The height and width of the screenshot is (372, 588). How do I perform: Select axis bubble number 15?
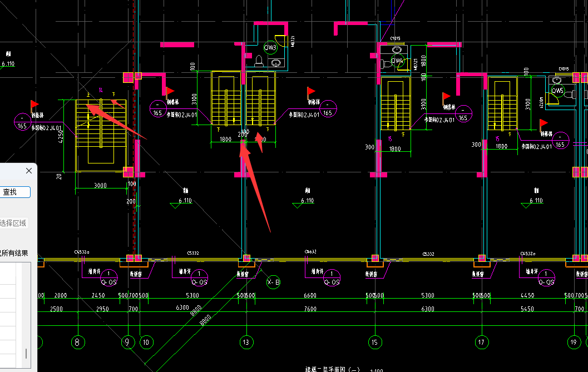coord(375,342)
